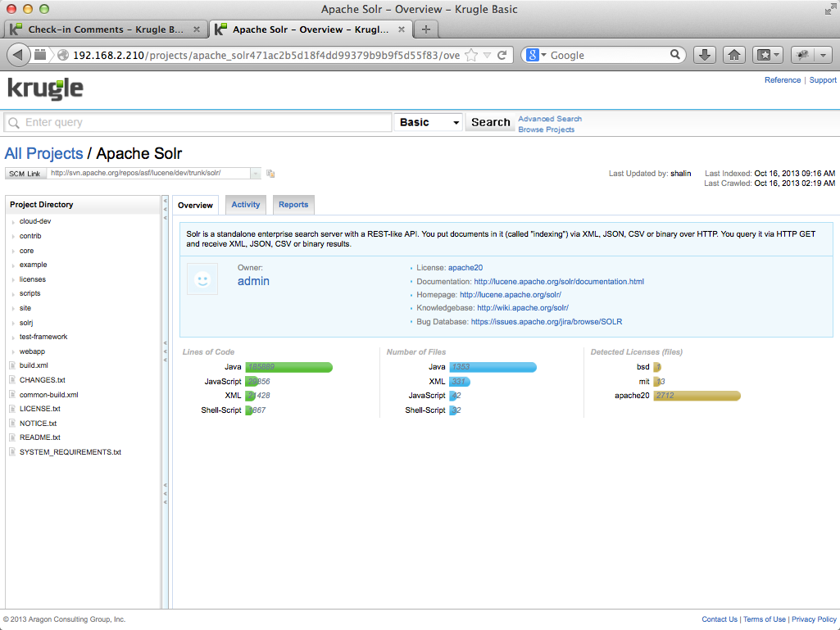Viewport: 840px width, 630px height.
Task: Open the admin owner link
Action: tap(253, 281)
